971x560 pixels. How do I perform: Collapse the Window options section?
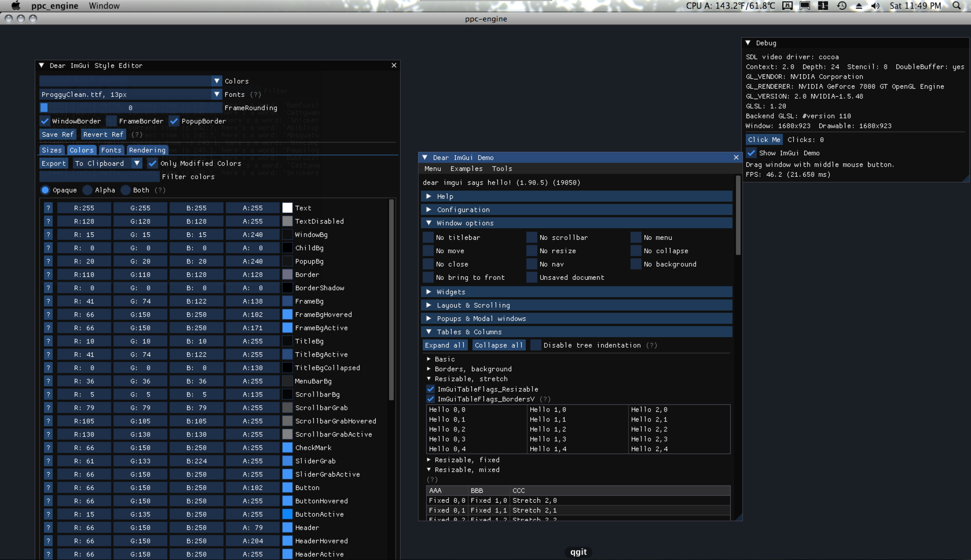pyautogui.click(x=577, y=223)
